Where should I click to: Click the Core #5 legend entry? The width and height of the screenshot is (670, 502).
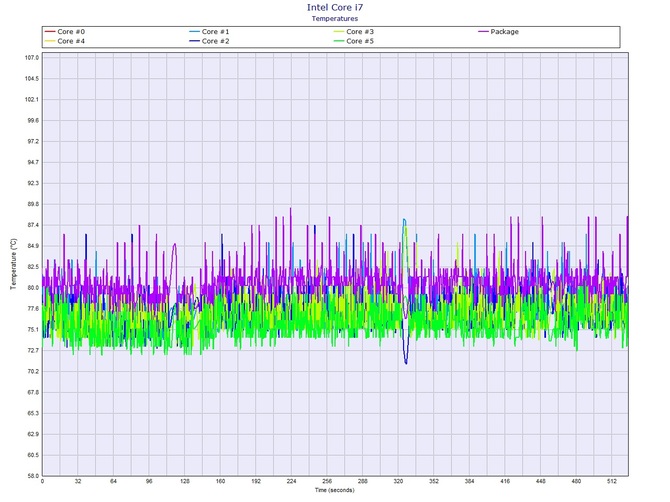click(354, 41)
